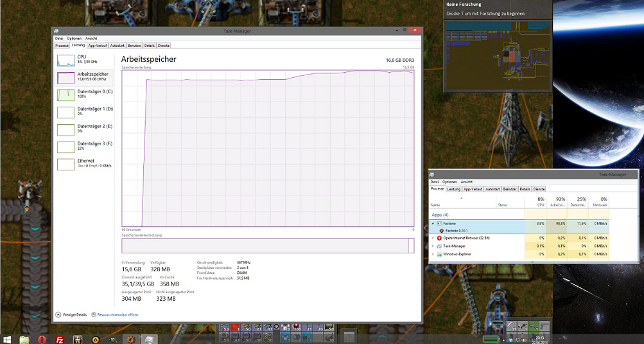Switch to App-Verlauf tab in small Task-Manager
The height and width of the screenshot is (344, 644).
point(473,189)
